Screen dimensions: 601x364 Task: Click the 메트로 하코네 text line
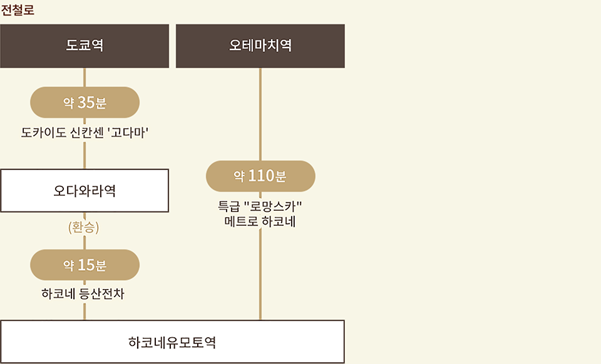click(x=260, y=221)
